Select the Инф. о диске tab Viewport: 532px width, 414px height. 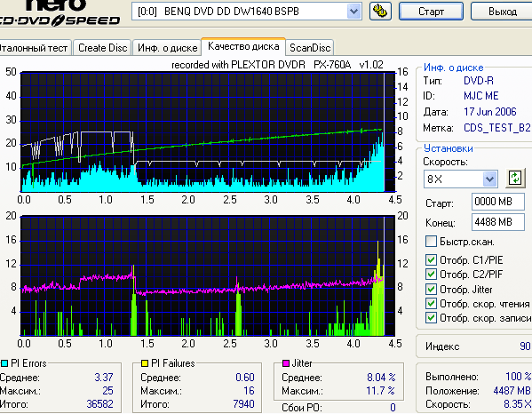tap(167, 48)
